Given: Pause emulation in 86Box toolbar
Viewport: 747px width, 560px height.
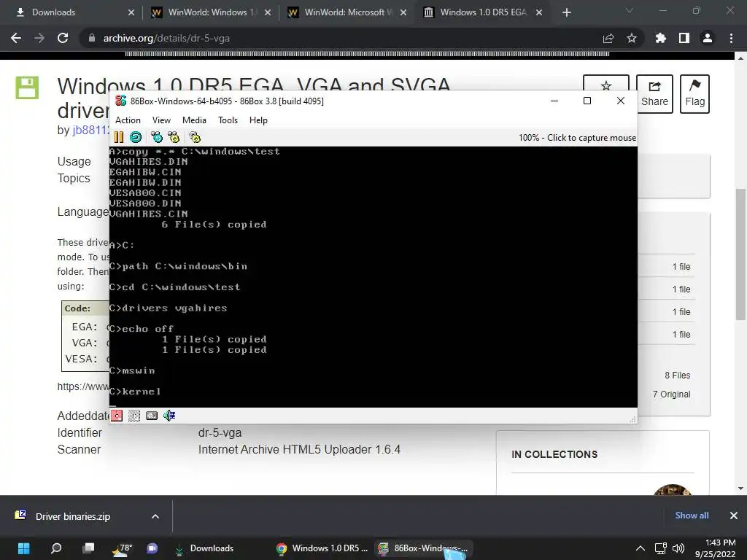Looking at the screenshot, I should tap(119, 138).
